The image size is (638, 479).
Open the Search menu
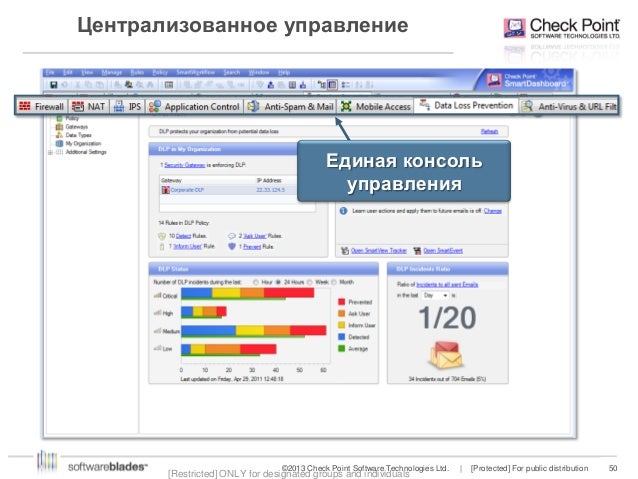(x=232, y=72)
